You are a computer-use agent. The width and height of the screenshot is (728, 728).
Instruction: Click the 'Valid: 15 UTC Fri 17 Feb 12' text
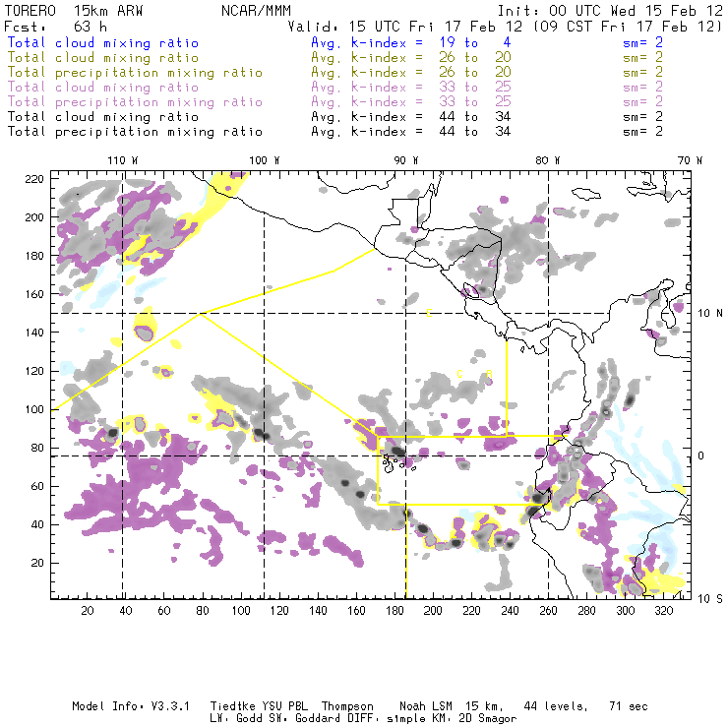pyautogui.click(x=405, y=27)
